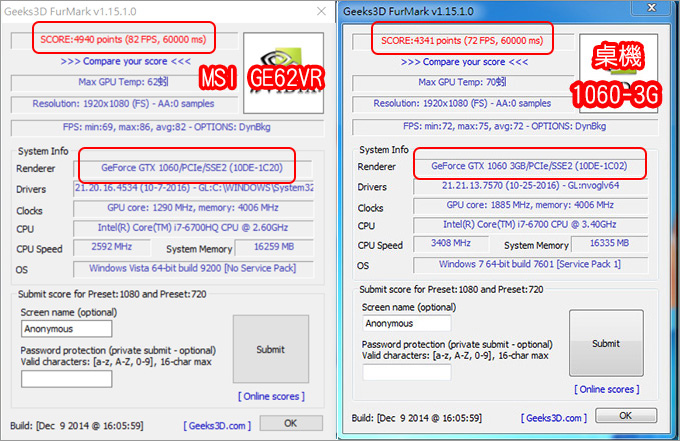
Task: Click CPU speed '2592 MHz' value
Action: pos(112,247)
